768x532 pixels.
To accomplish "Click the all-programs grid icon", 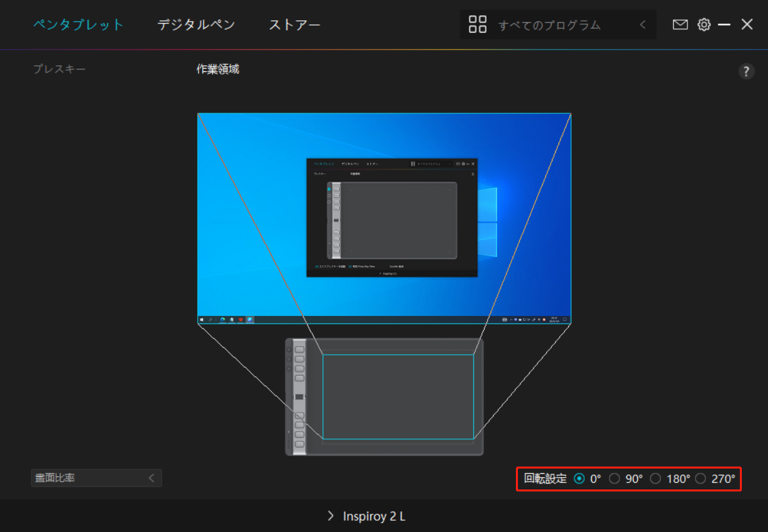I will coord(477,24).
